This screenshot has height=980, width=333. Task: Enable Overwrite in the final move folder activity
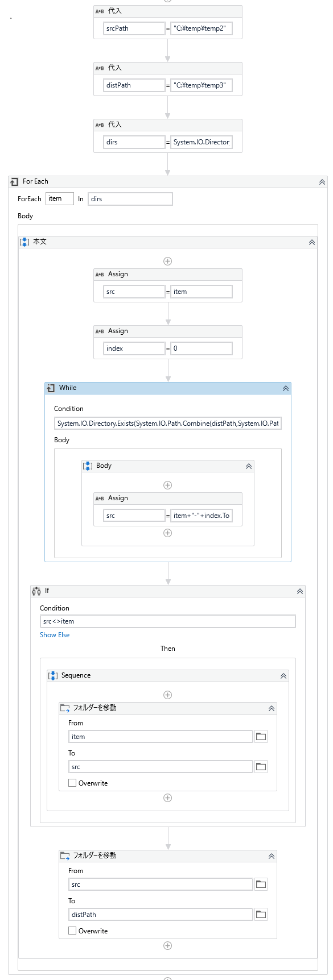[x=72, y=931]
